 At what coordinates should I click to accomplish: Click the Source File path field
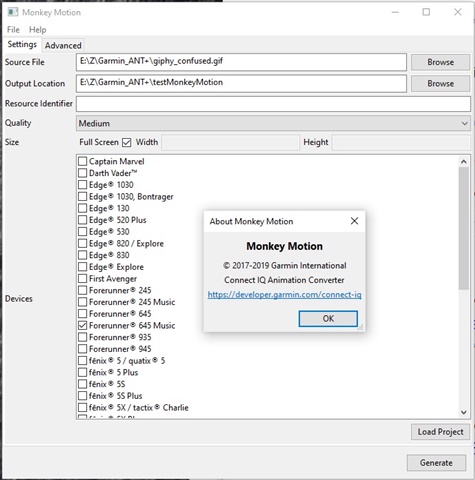241,62
